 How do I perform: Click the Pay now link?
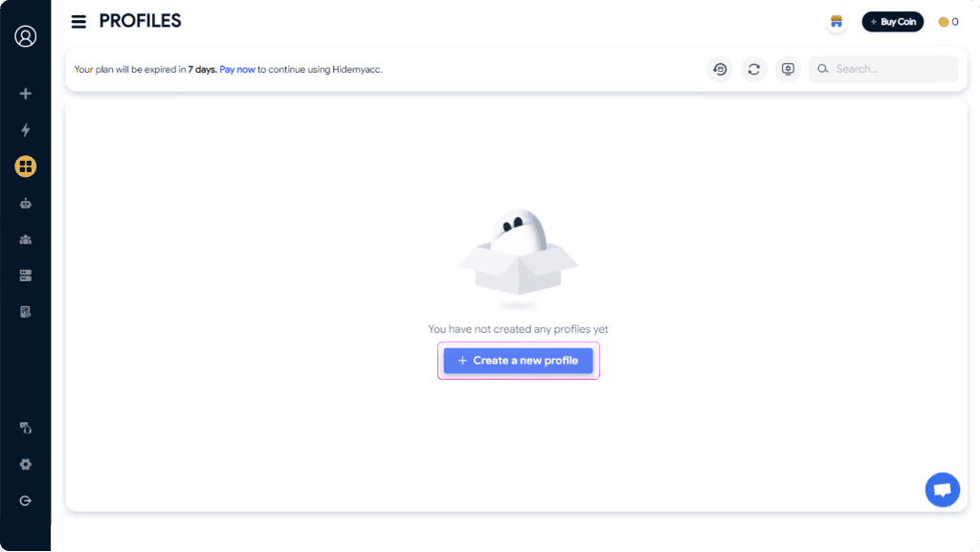tap(237, 69)
